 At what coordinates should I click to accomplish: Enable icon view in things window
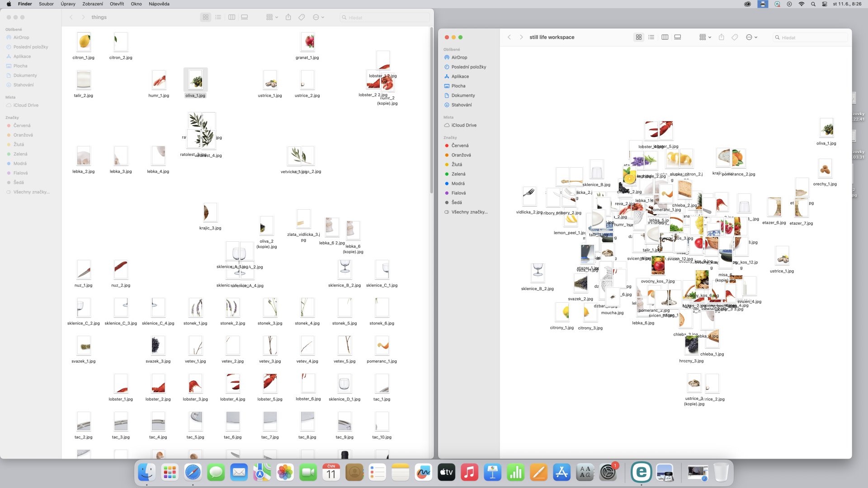click(206, 17)
